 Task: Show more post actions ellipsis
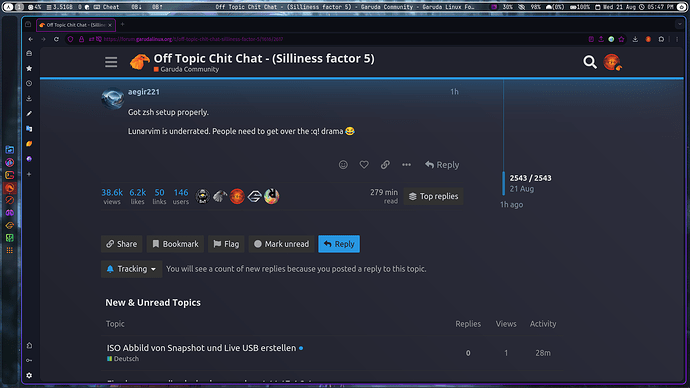coord(406,165)
